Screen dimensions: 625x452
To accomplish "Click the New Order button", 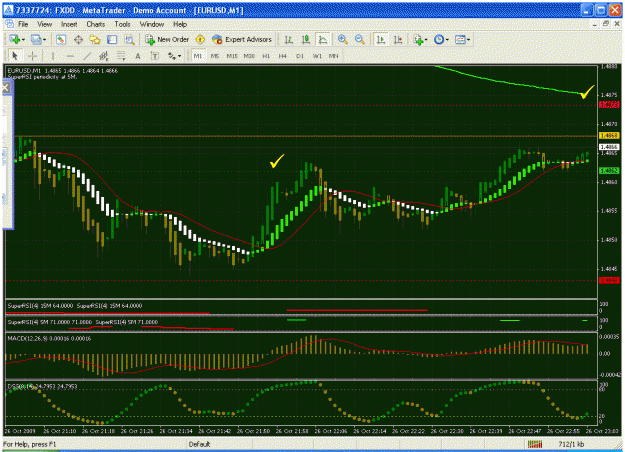I will (167, 39).
